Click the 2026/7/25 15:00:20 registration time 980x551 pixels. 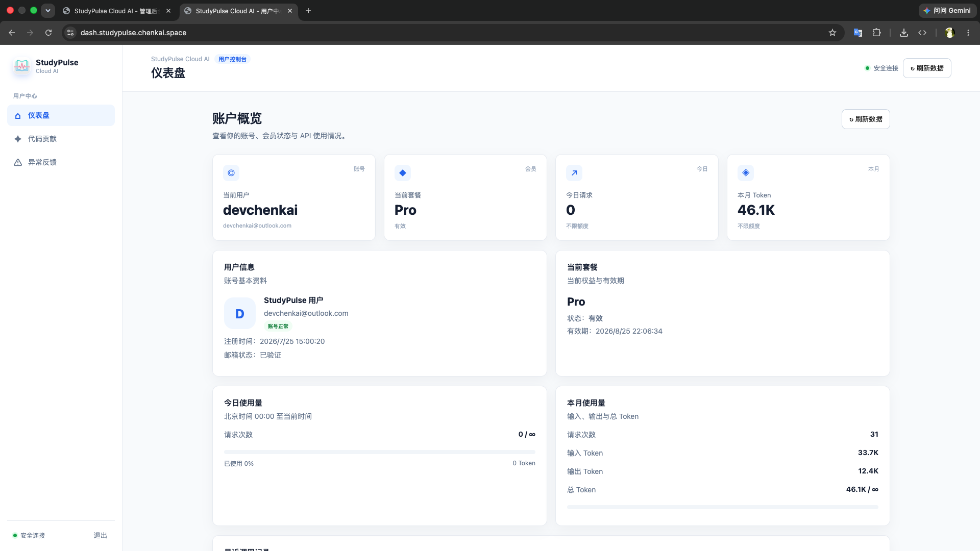[292, 341]
